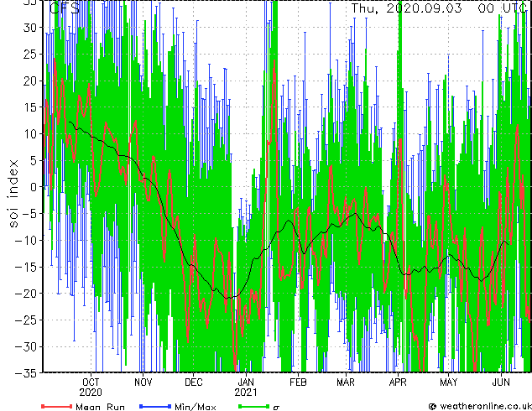Click the NOV axis label
This screenshot has width=532, height=411.
pos(143,382)
